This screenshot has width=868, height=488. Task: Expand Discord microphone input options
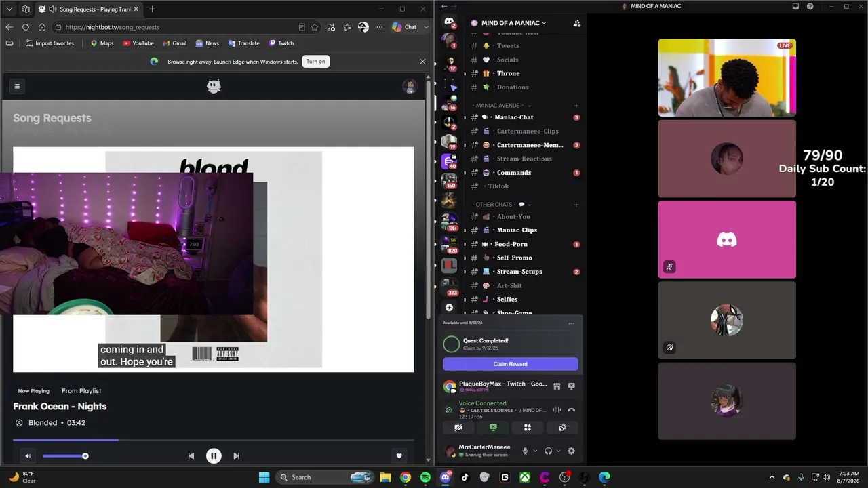tap(535, 451)
